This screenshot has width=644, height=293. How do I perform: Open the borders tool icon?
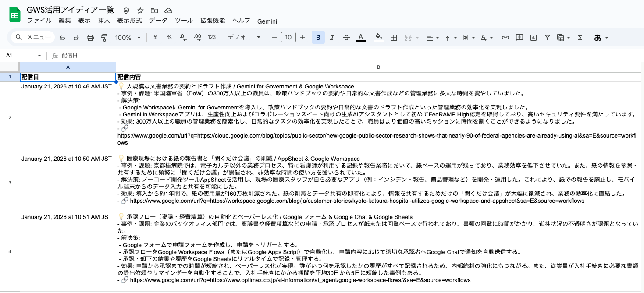coord(394,38)
